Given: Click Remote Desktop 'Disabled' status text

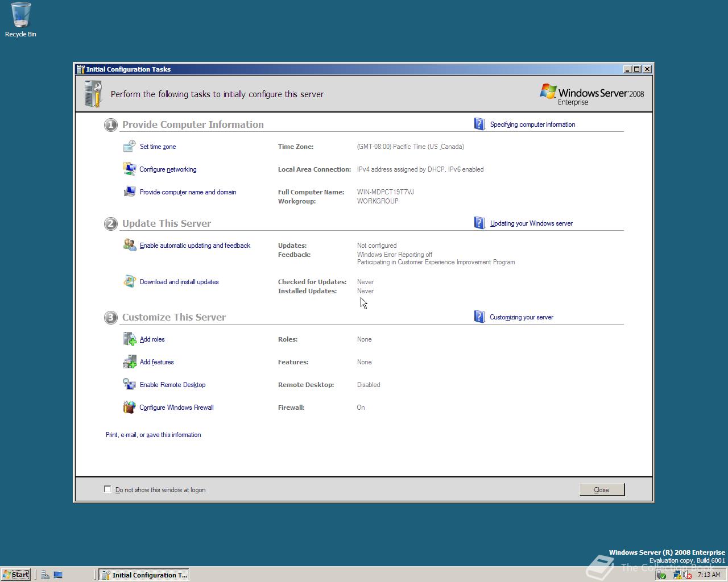Looking at the screenshot, I should tap(369, 385).
